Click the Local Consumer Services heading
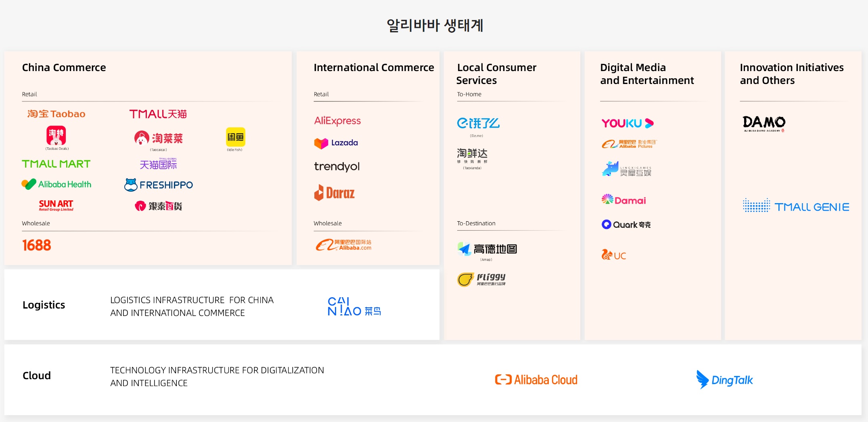The width and height of the screenshot is (868, 422). (496, 74)
